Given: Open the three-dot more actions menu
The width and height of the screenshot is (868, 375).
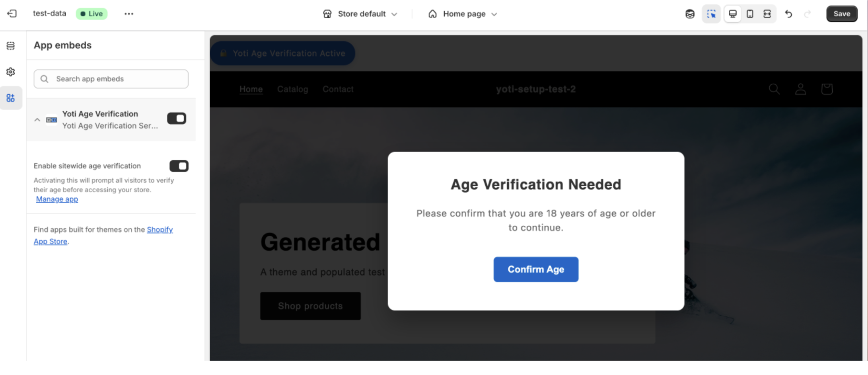Looking at the screenshot, I should 128,14.
